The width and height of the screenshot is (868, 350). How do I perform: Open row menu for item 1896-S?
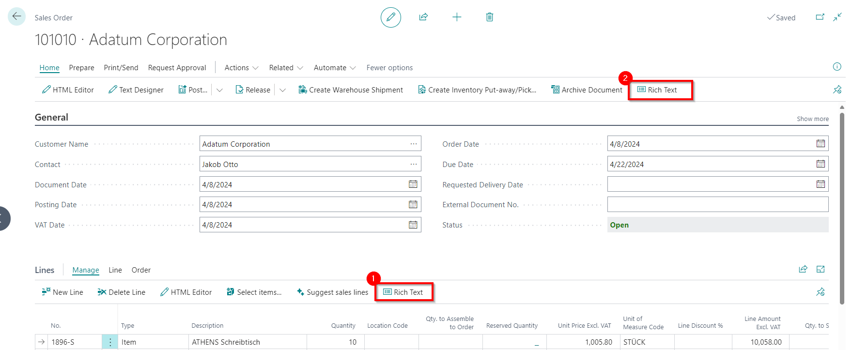click(110, 342)
